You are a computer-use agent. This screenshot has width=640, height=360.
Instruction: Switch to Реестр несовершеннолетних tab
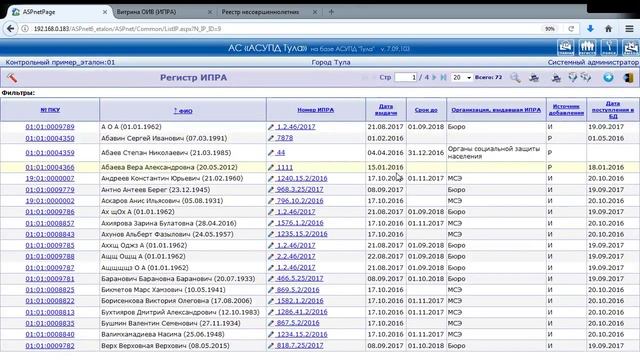click(260, 12)
